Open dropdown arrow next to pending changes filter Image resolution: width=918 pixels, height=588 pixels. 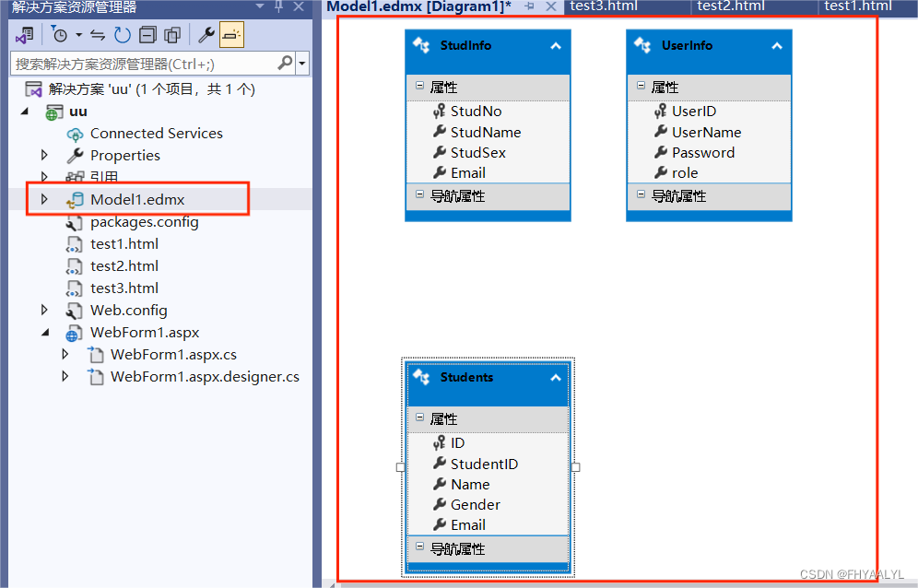coord(78,35)
